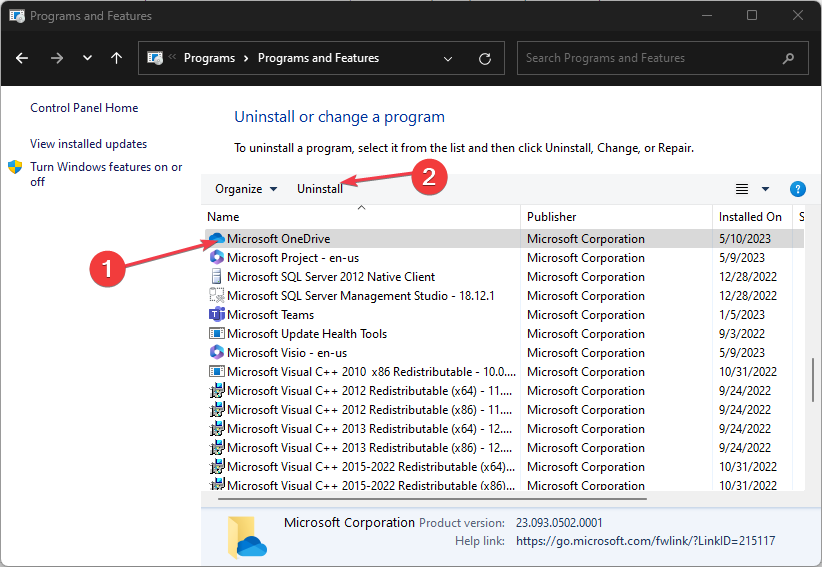The image size is (822, 567).
Task: Select the Programs breadcrumb
Action: coord(209,58)
